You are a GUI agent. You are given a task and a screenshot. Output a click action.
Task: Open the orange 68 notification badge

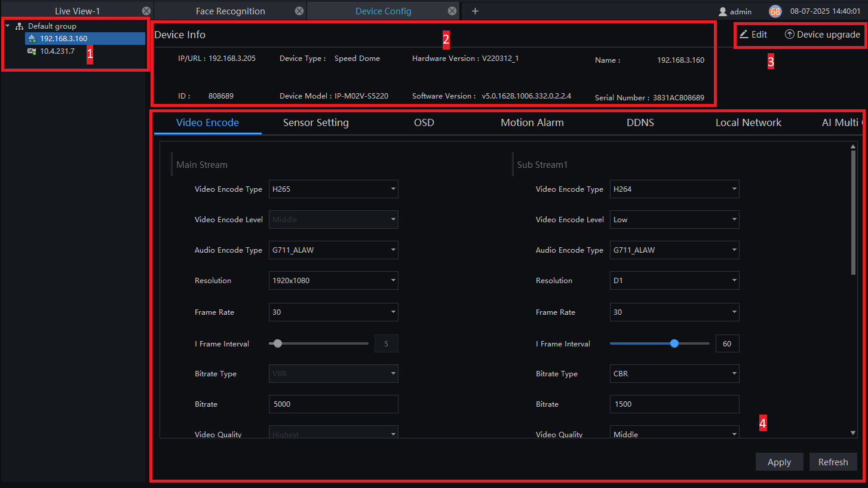pyautogui.click(x=775, y=11)
